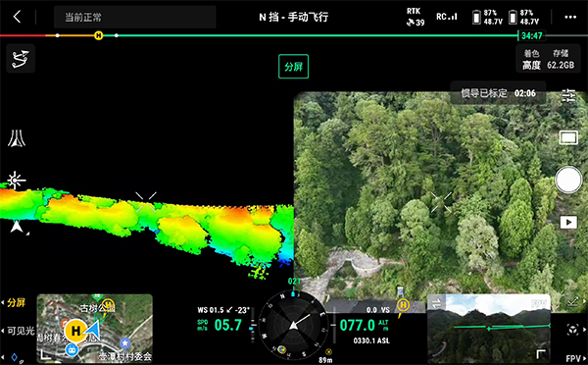Toggle the swap-view arrows on FPV thumbnail
The width and height of the screenshot is (588, 365).
point(436,303)
